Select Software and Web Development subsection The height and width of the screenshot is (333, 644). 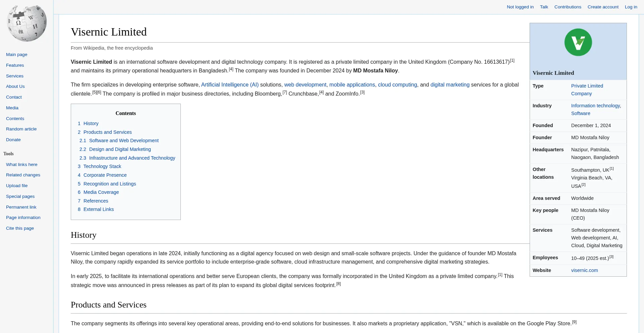(x=123, y=141)
